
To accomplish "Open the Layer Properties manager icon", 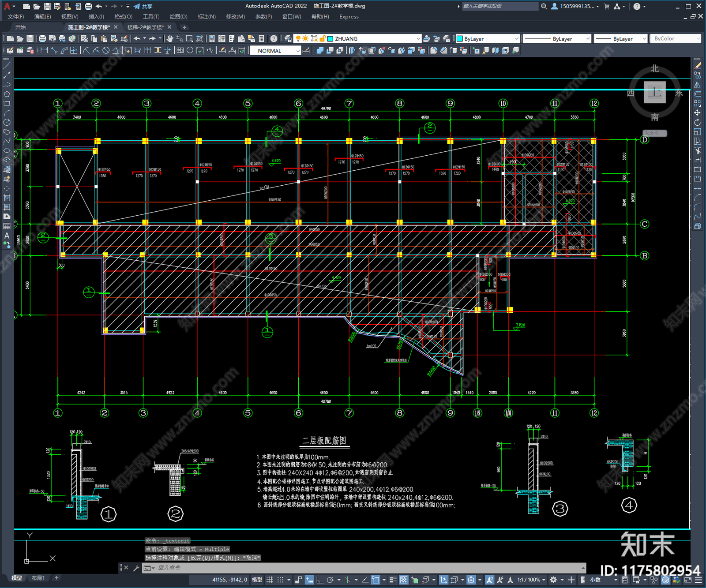I will 288,39.
